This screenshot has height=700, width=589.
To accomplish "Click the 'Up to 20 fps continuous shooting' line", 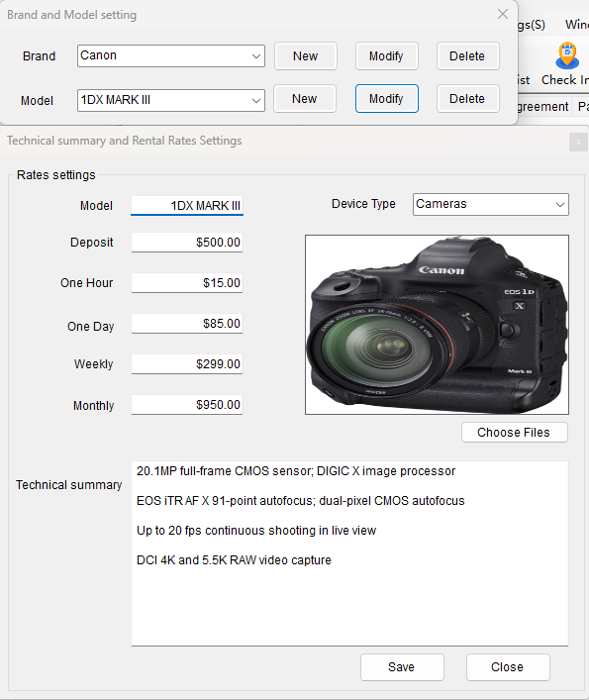I will pos(256,531).
